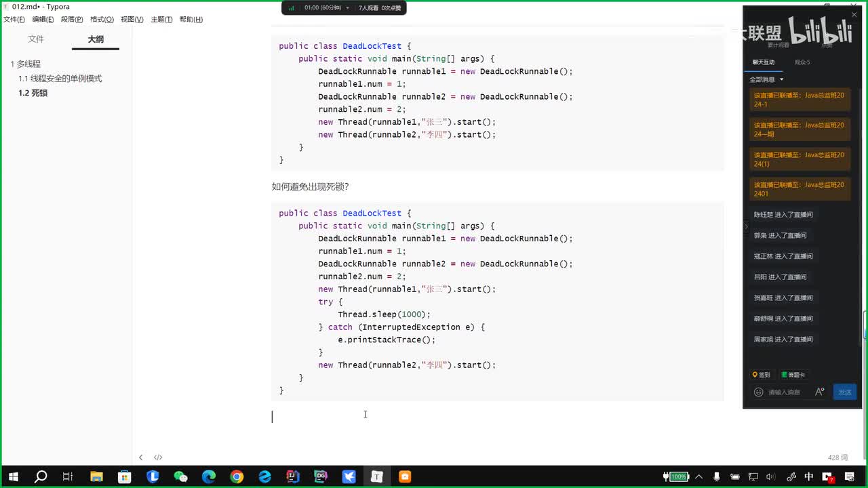This screenshot has width=868, height=488.
Task: Open the emoji picker in chat
Action: click(759, 392)
